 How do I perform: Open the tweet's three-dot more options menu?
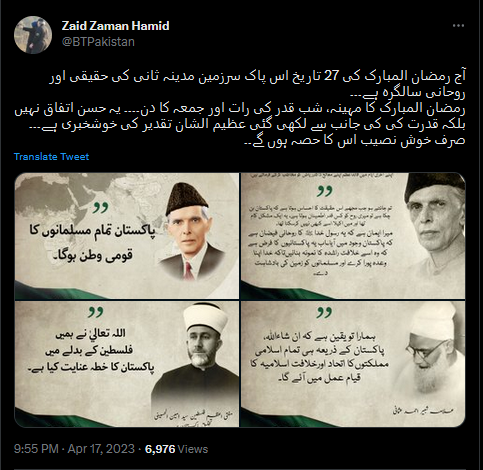pos(458,26)
